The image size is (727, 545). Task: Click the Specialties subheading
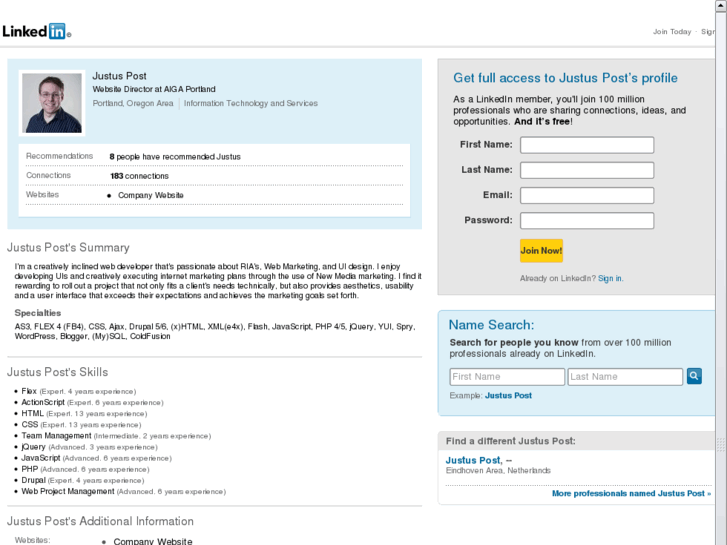[38, 313]
